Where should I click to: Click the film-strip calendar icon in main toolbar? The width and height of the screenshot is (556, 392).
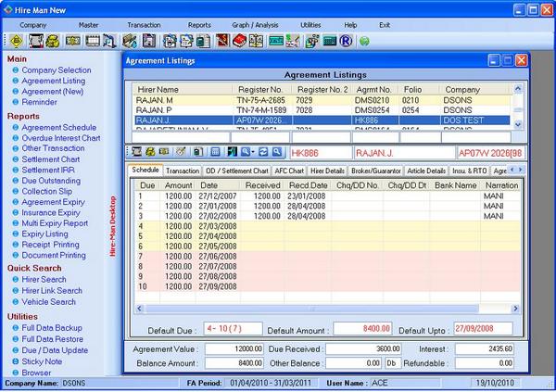pos(93,41)
